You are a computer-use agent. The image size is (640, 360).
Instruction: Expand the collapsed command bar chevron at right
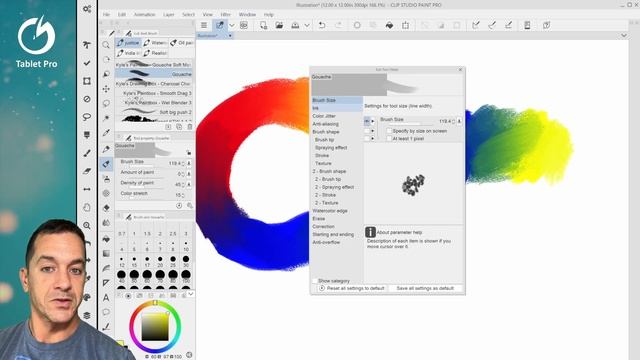[x=624, y=36]
